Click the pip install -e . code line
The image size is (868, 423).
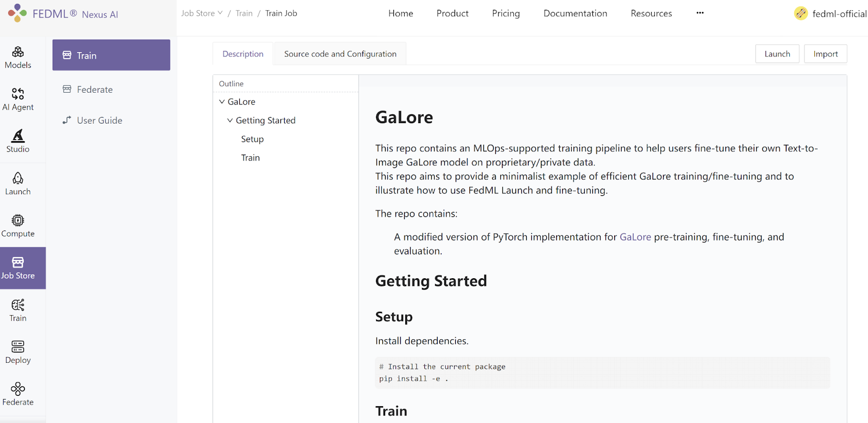tap(414, 379)
